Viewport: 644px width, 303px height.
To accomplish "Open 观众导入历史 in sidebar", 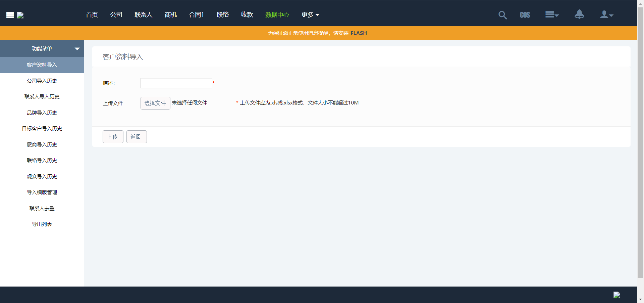I will click(42, 176).
